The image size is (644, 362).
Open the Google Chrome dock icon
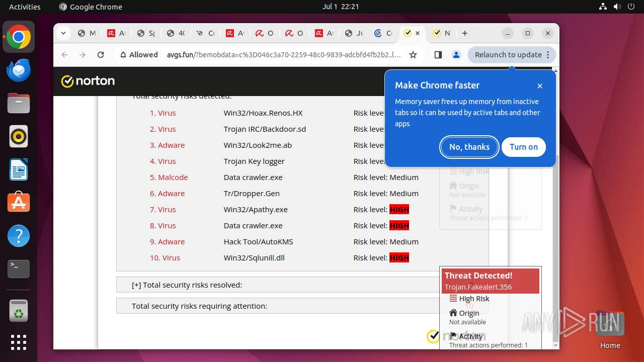pos(19,37)
